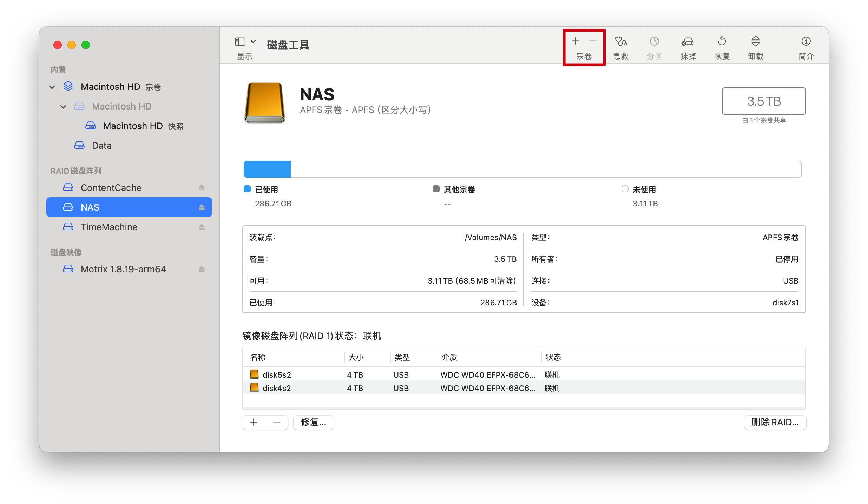Select the TimeMachine volume in sidebar
The height and width of the screenshot is (504, 868).
[x=109, y=227]
